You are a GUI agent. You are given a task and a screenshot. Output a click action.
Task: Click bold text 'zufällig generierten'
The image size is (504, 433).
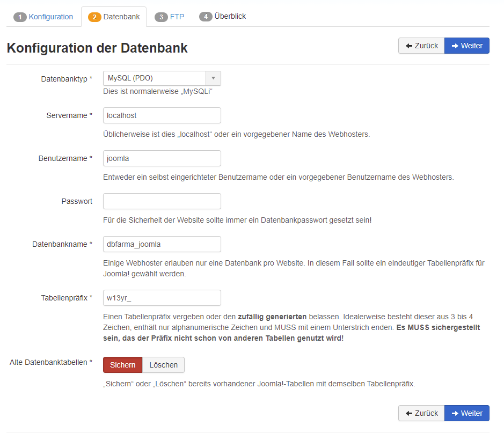[272, 317]
